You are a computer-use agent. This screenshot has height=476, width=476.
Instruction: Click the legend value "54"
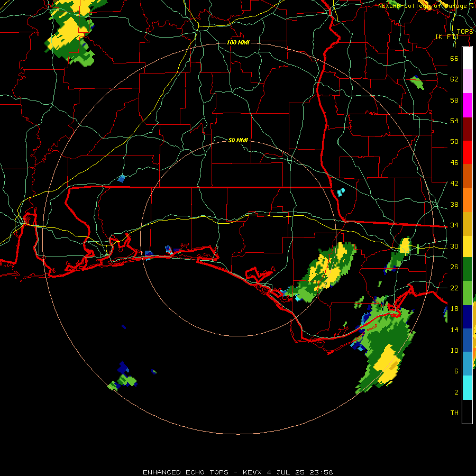pos(454,121)
